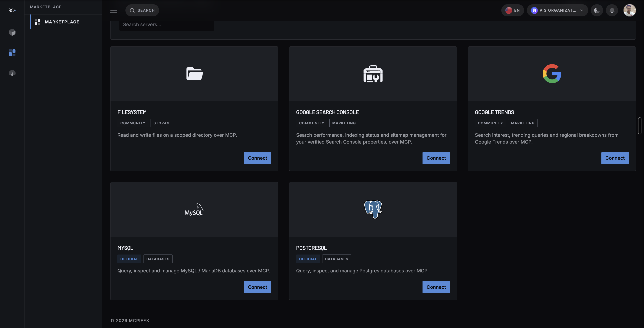The height and width of the screenshot is (328, 644).
Task: Connect the MySQL server
Action: 257,287
